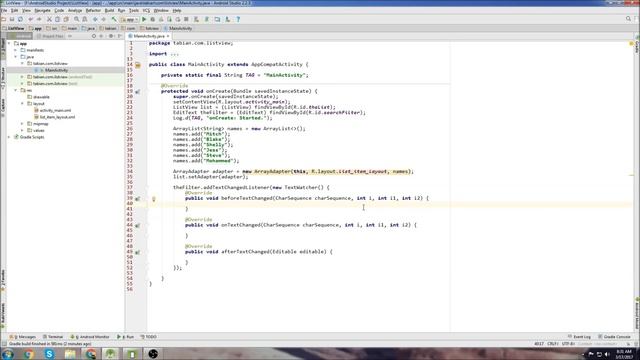Open the Event Log
640x360 pixels.
coord(580,337)
